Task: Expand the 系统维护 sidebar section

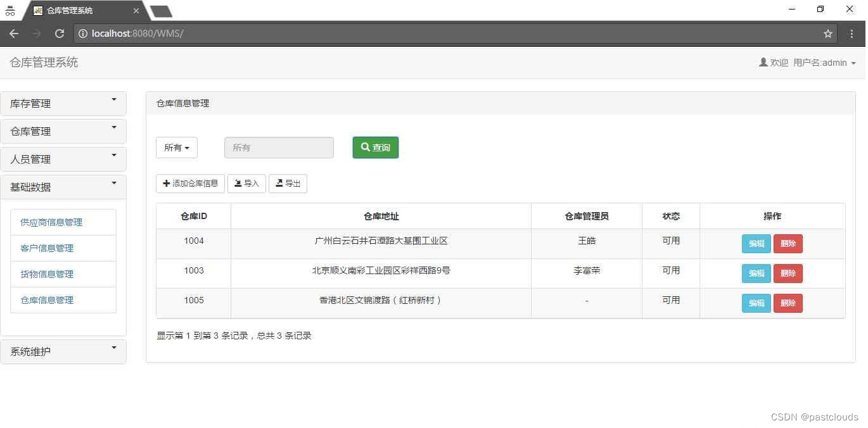Action: click(63, 351)
